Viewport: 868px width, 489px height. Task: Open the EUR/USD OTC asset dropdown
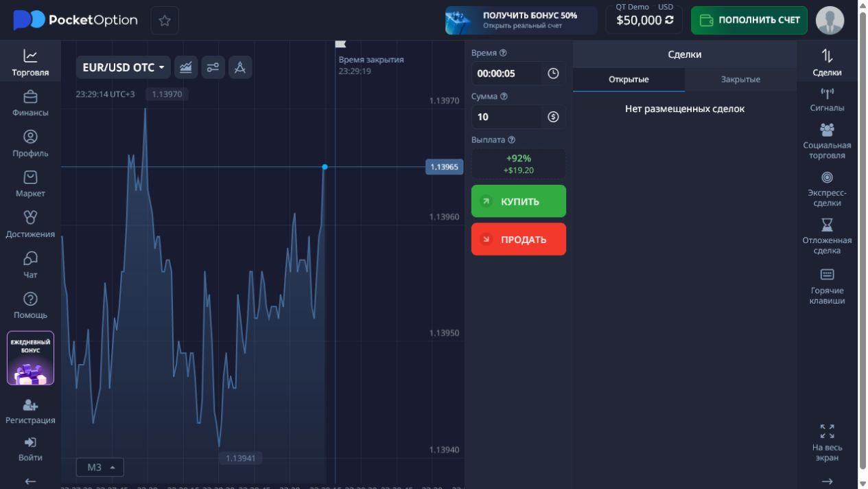124,67
